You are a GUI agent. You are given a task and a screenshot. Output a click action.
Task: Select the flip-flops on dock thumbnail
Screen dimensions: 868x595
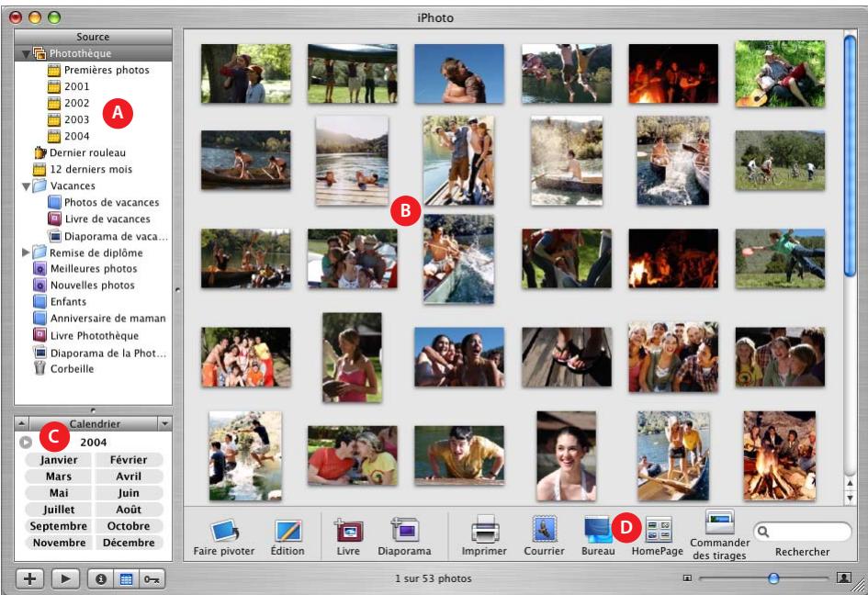point(567,357)
